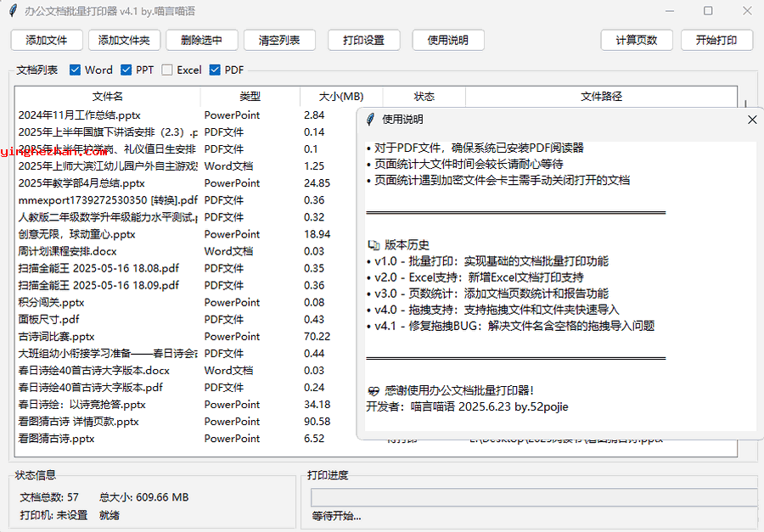Close the 使用说明 dialog with X
764x532 pixels.
[752, 120]
